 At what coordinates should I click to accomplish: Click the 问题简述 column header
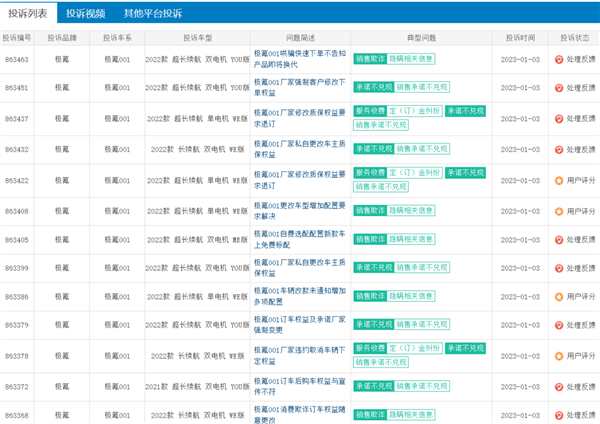coord(300,38)
